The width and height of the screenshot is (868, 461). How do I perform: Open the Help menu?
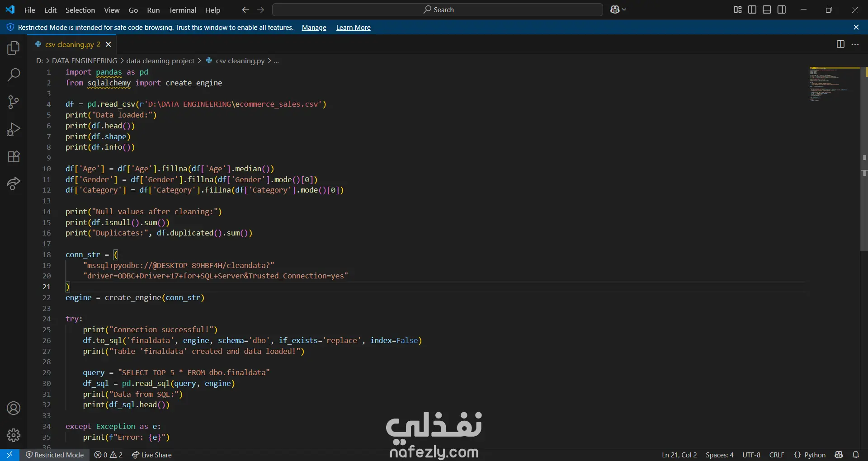point(212,10)
